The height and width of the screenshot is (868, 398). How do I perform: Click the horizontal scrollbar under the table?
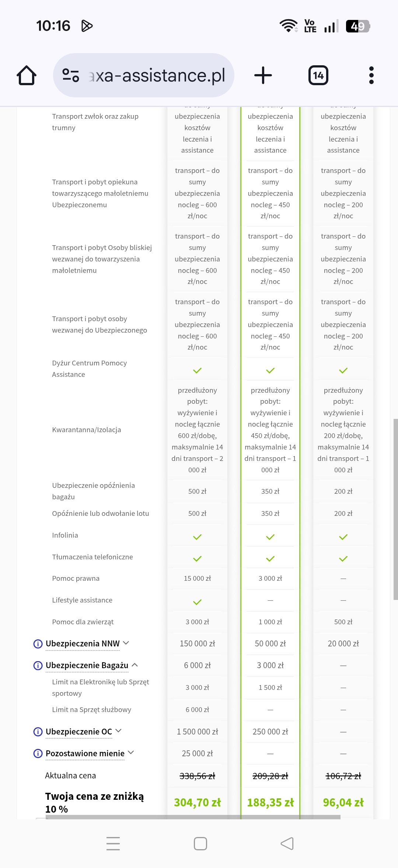pos(192,817)
